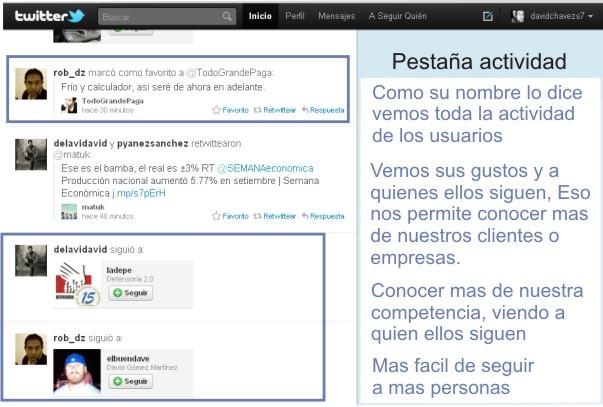Click the search magnifier icon
The width and height of the screenshot is (603, 407).
[x=227, y=16]
